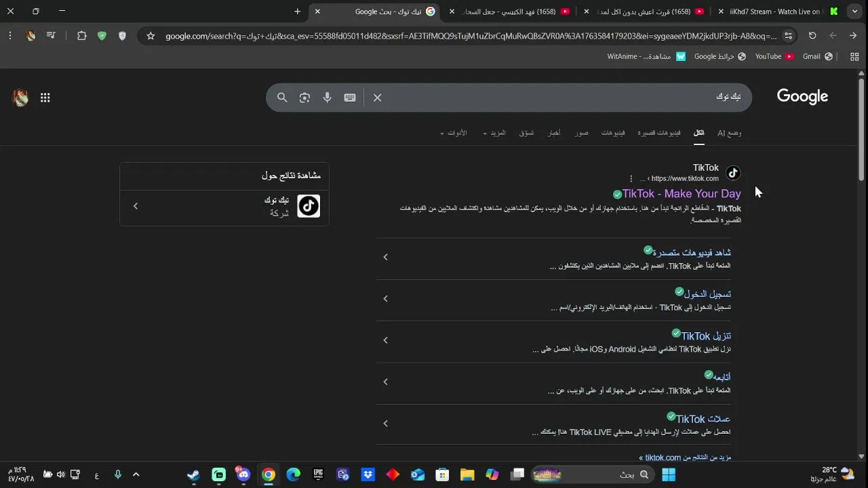Switch to the Fahad Al-Kubaisi YouTube tab
Image resolution: width=868 pixels, height=488 pixels.
(x=509, y=12)
